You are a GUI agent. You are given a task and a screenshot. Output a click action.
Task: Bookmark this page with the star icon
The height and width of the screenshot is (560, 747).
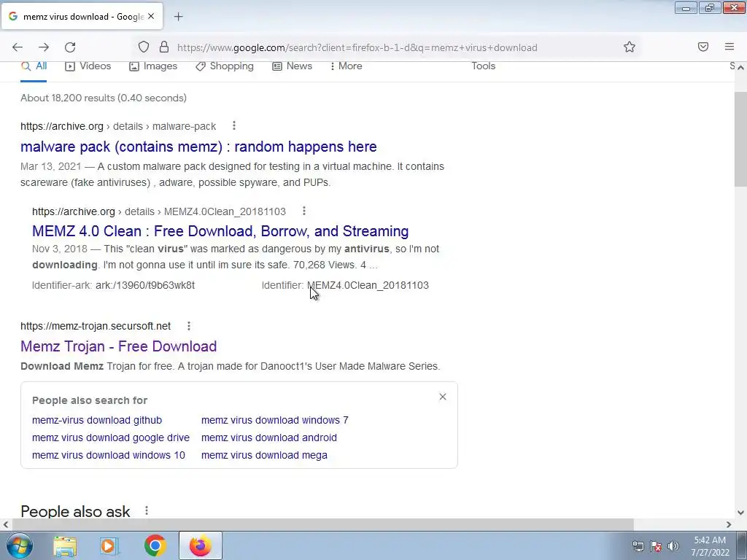(x=630, y=47)
